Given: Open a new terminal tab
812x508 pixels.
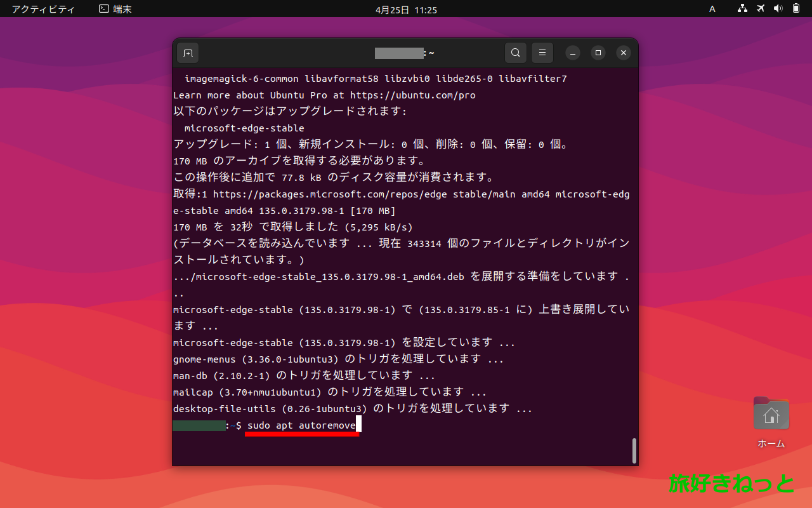Looking at the screenshot, I should click(187, 53).
